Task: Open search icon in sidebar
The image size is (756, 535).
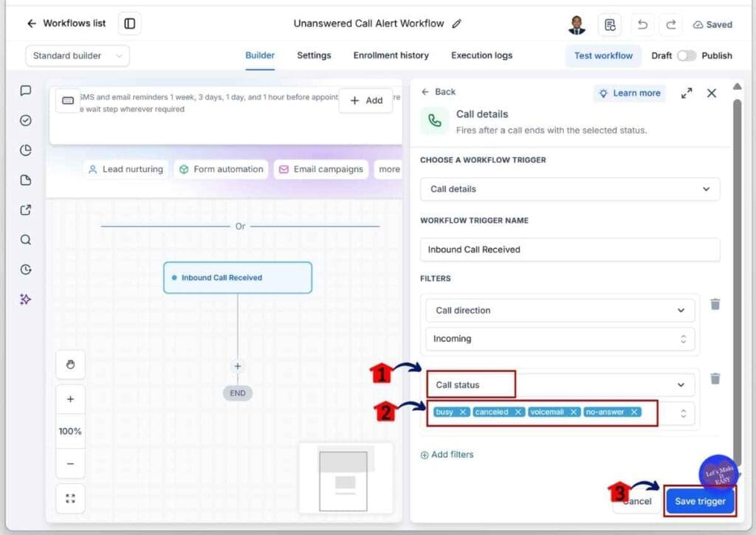Action: click(x=26, y=240)
